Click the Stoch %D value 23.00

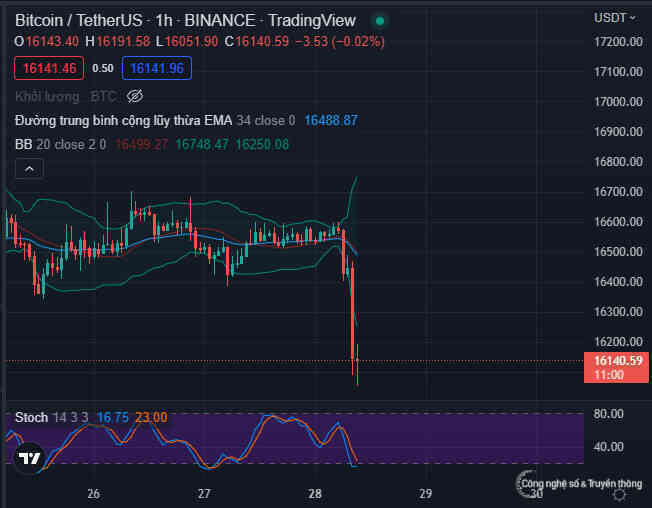point(151,417)
